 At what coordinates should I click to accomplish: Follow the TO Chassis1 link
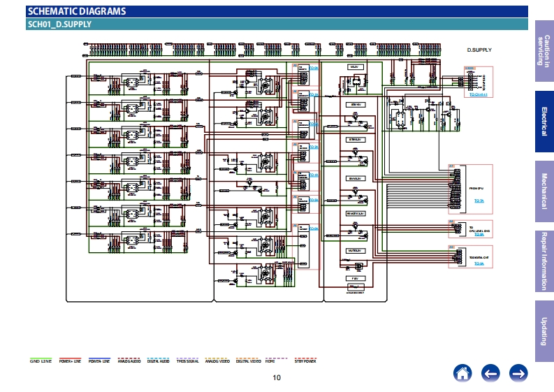476,94
